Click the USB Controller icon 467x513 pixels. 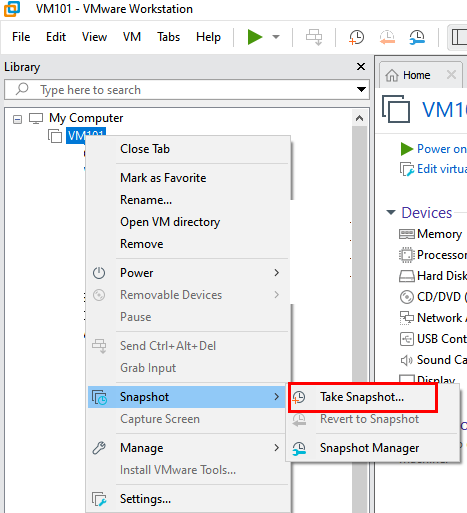pos(407,339)
